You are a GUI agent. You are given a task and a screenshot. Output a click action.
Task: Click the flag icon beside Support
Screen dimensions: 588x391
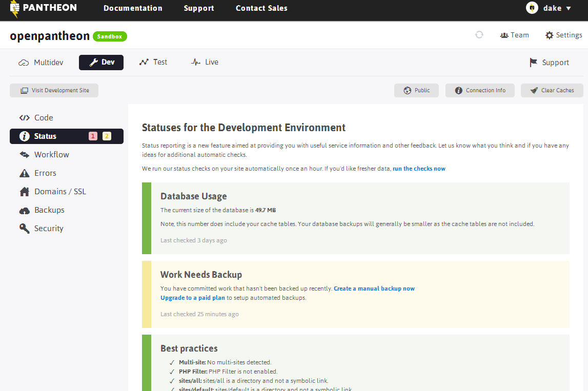tap(533, 63)
